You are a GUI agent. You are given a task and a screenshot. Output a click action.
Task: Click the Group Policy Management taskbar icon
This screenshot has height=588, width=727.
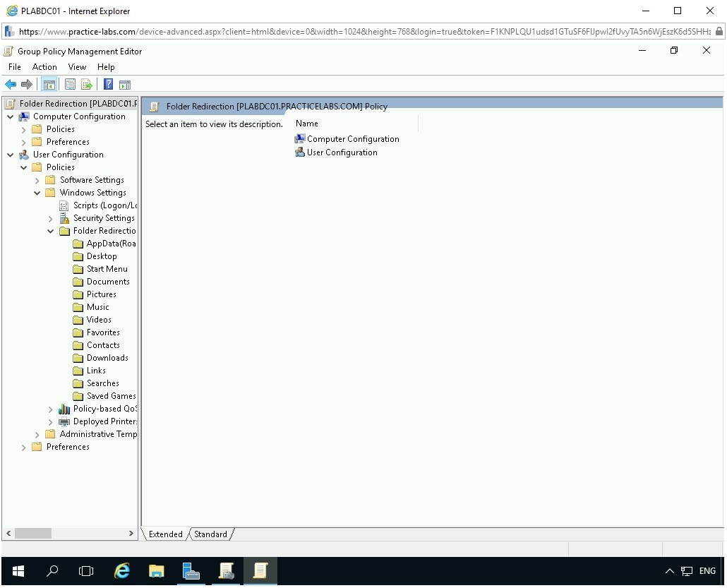coord(227,571)
